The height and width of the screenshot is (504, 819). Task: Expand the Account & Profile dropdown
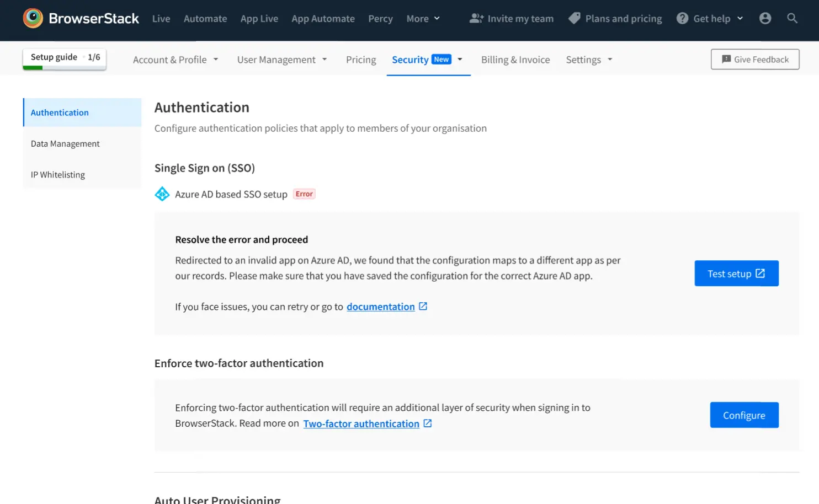point(175,60)
